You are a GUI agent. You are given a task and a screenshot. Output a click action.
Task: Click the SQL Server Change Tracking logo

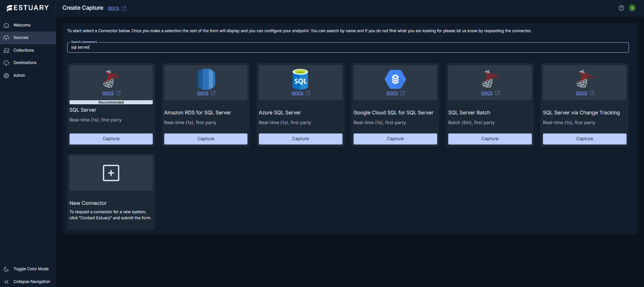click(585, 79)
